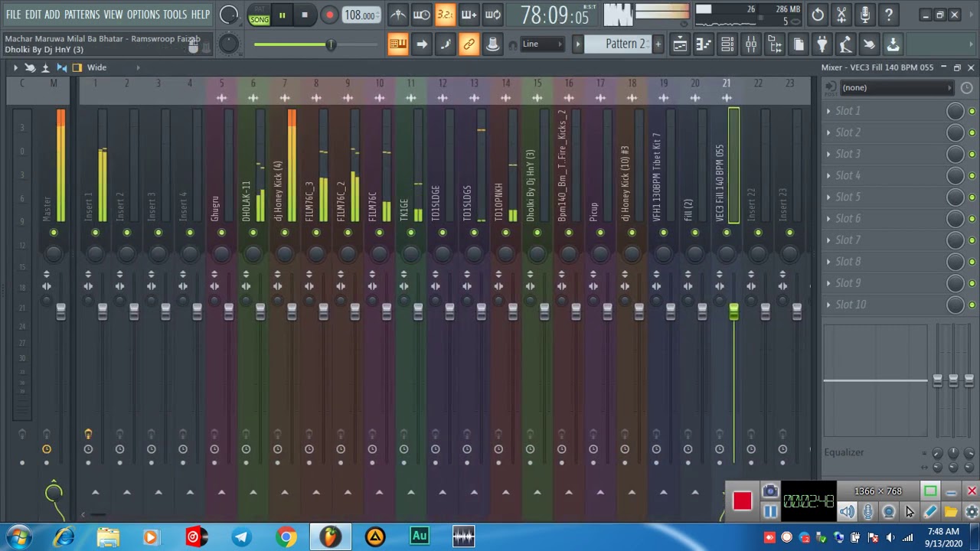This screenshot has width=980, height=551.
Task: Click the webcam icon in the screen recorder
Action: pyautogui.click(x=888, y=512)
